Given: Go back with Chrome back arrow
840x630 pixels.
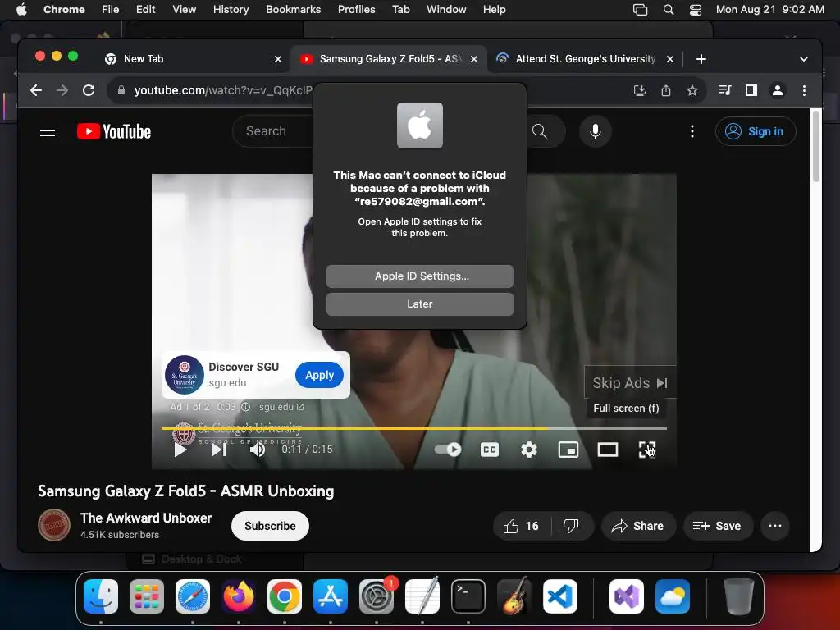Looking at the screenshot, I should click(36, 90).
